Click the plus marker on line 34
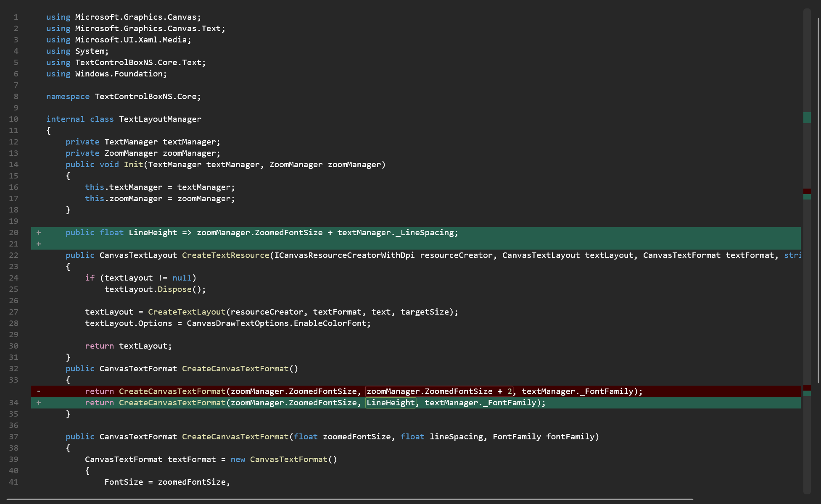The image size is (821, 504). pos(39,403)
